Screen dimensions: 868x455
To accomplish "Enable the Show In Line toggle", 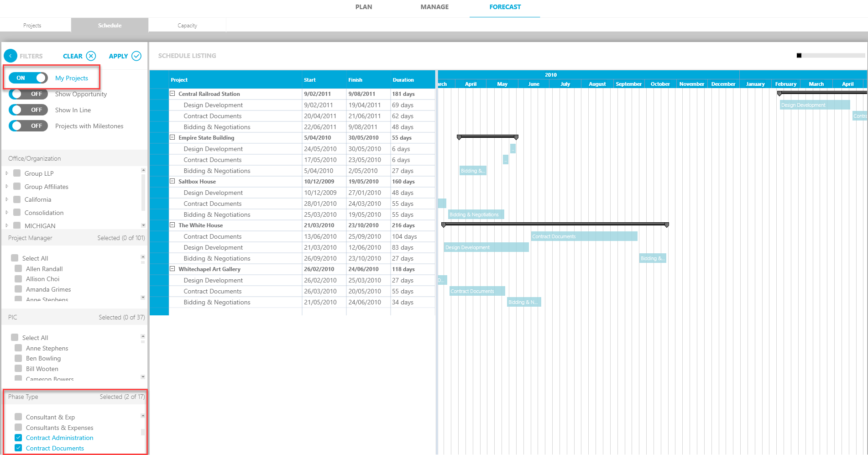I will [27, 110].
